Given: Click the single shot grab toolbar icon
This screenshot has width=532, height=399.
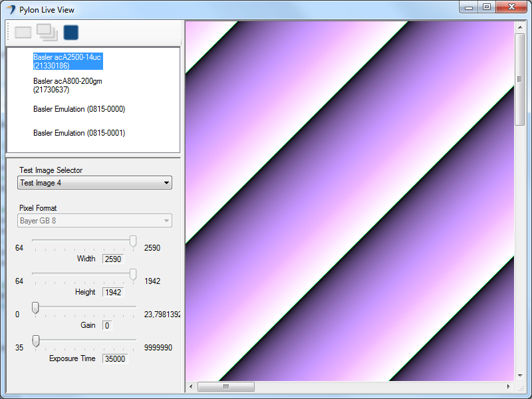Looking at the screenshot, I should tap(23, 33).
